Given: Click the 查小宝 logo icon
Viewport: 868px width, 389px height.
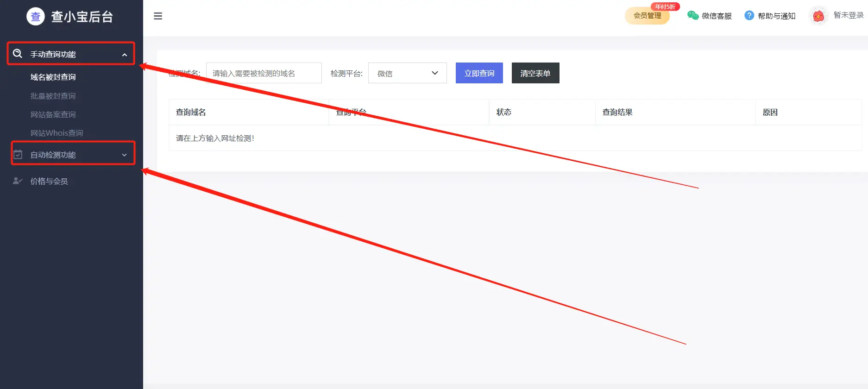Looking at the screenshot, I should click(x=36, y=17).
